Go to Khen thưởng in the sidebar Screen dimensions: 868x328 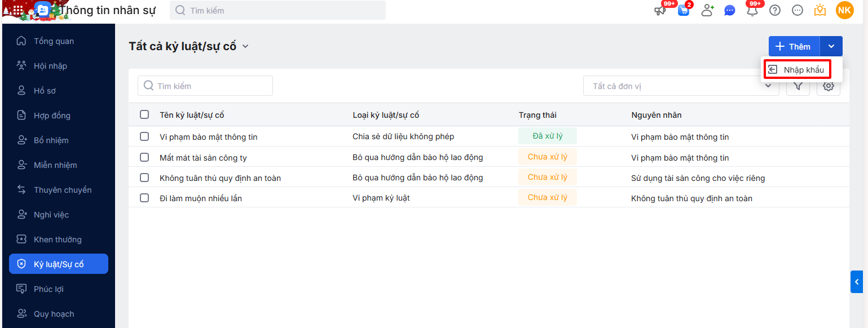click(58, 240)
